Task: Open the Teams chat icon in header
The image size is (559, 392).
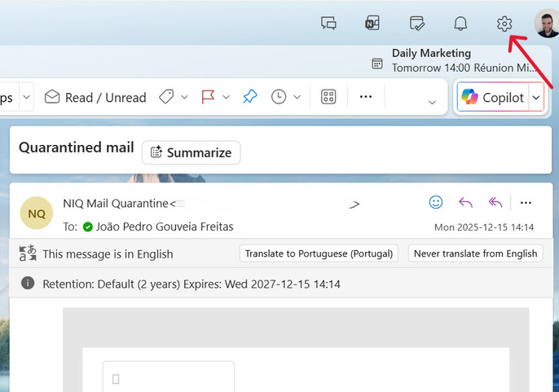Action: [x=328, y=24]
